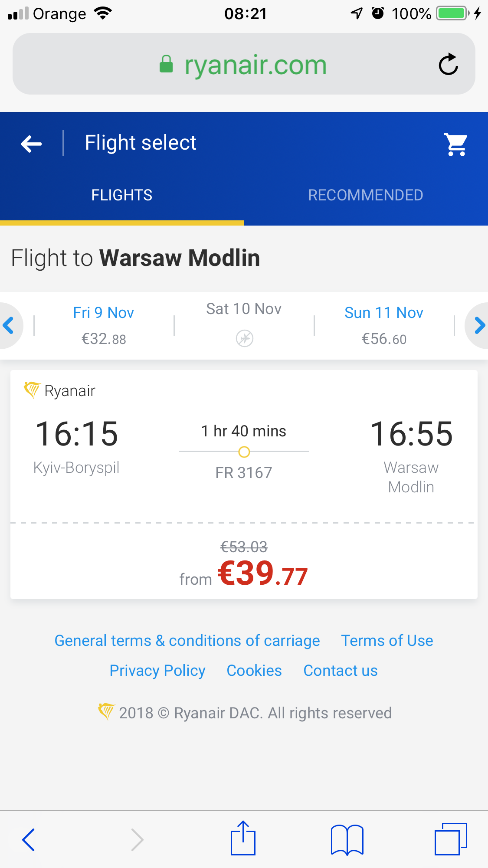The height and width of the screenshot is (868, 488).
Task: Choose Fri 9 Nov fare €32.88
Action: point(104,325)
